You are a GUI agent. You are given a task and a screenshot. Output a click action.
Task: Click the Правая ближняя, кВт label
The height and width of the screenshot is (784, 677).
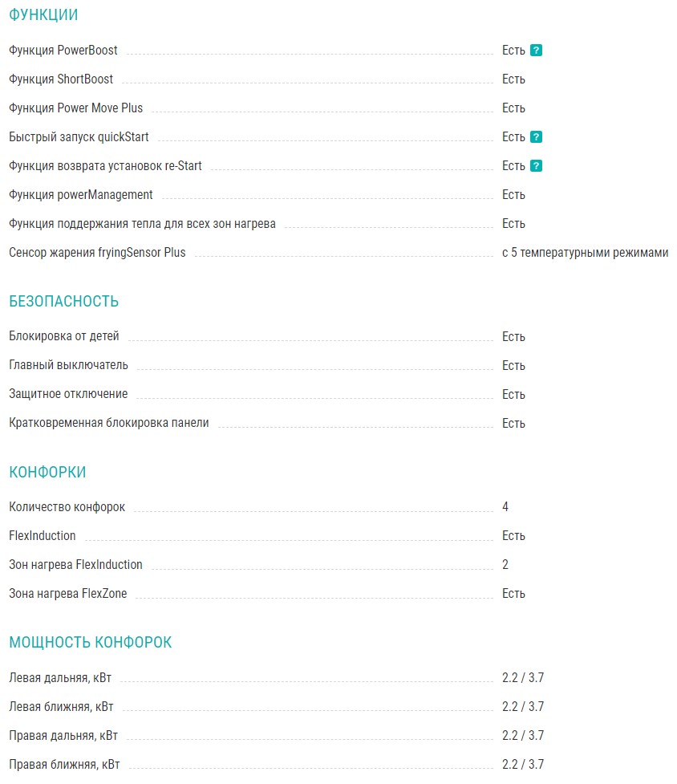[x=64, y=765]
